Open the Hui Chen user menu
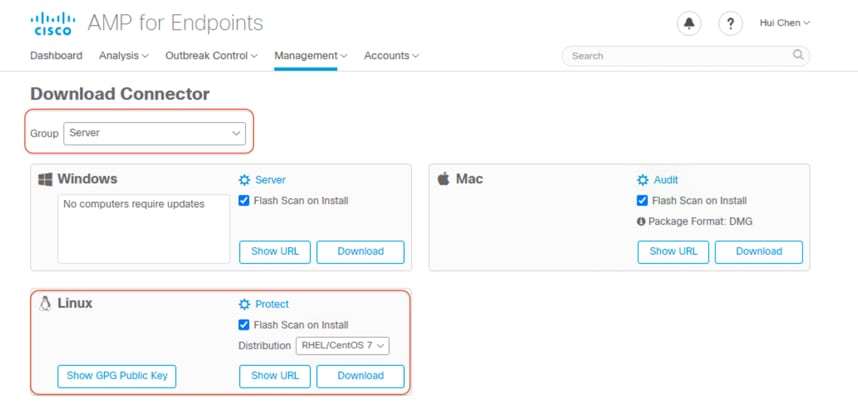The height and width of the screenshot is (415, 858). coord(785,23)
